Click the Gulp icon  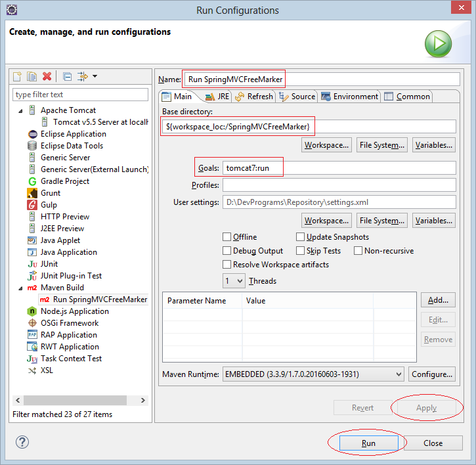click(32, 205)
